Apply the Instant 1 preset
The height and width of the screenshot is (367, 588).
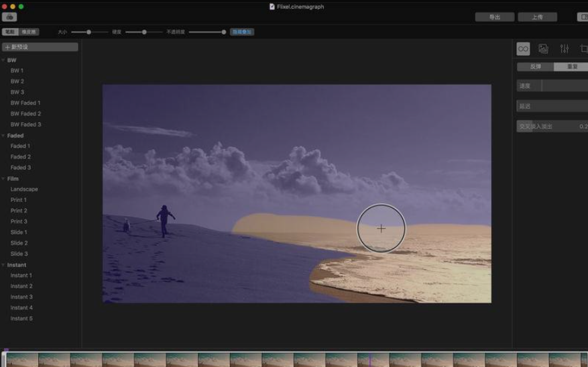[x=21, y=276]
